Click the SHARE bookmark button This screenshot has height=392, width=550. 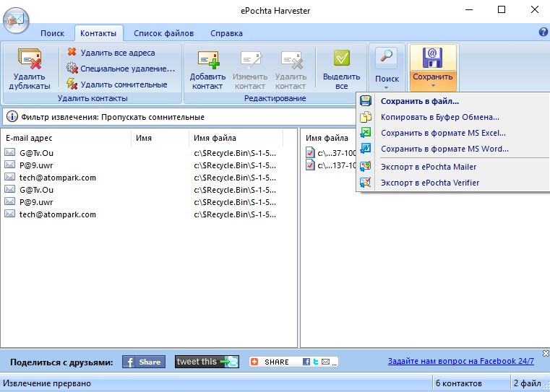[x=293, y=362]
